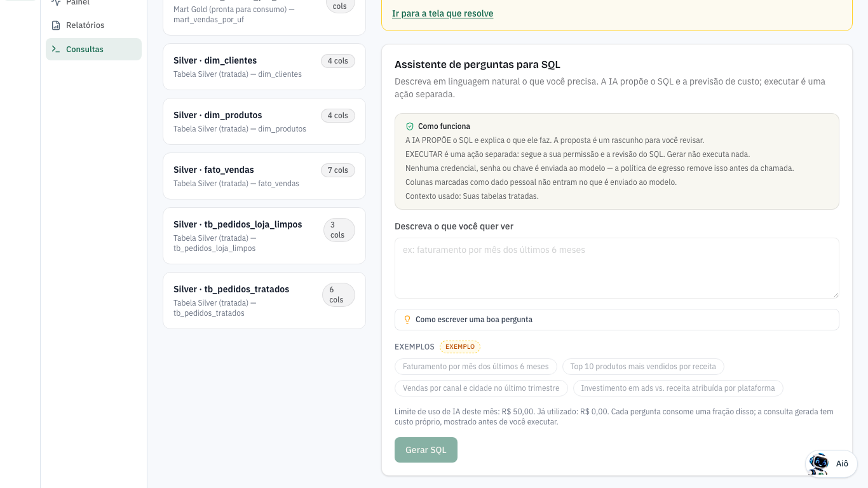Open the Silver · dim_clientes table card
The image size is (868, 488).
(264, 67)
